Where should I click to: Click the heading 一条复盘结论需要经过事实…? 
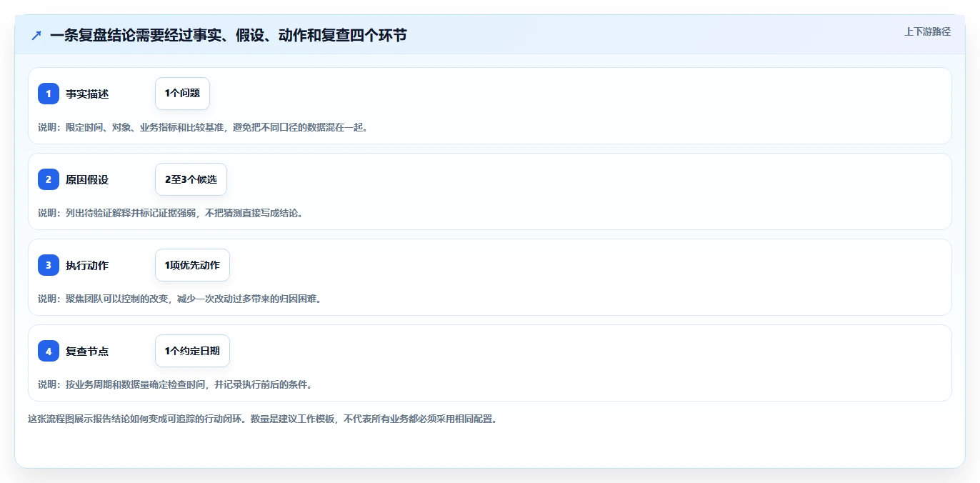229,35
